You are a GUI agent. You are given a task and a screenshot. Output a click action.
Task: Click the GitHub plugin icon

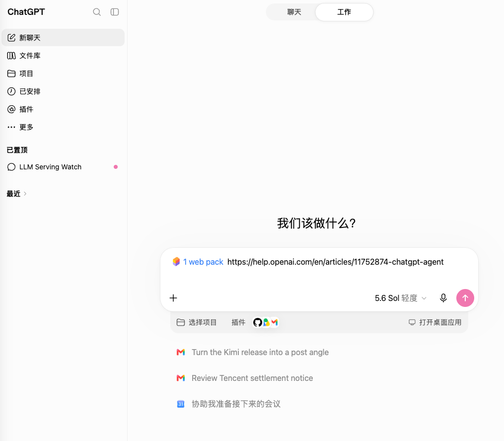(258, 322)
